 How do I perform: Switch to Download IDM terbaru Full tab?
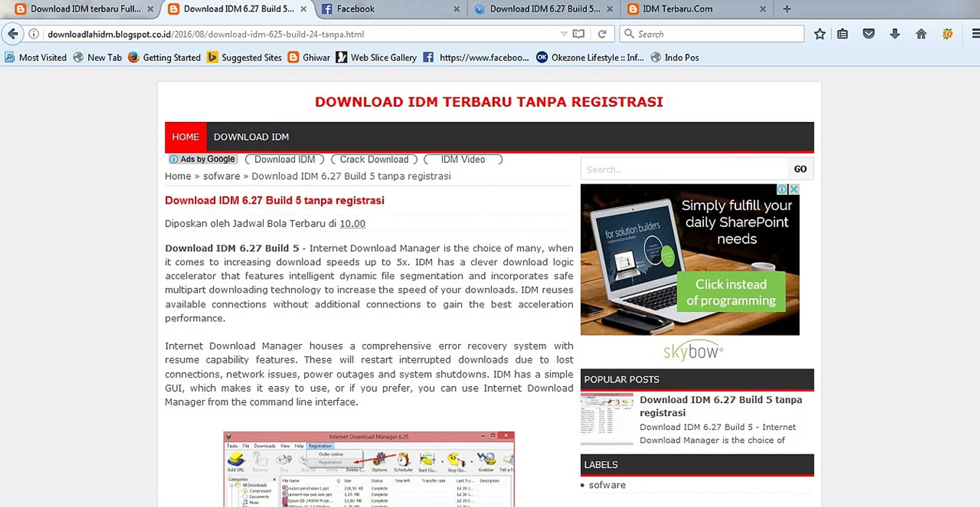(x=84, y=9)
